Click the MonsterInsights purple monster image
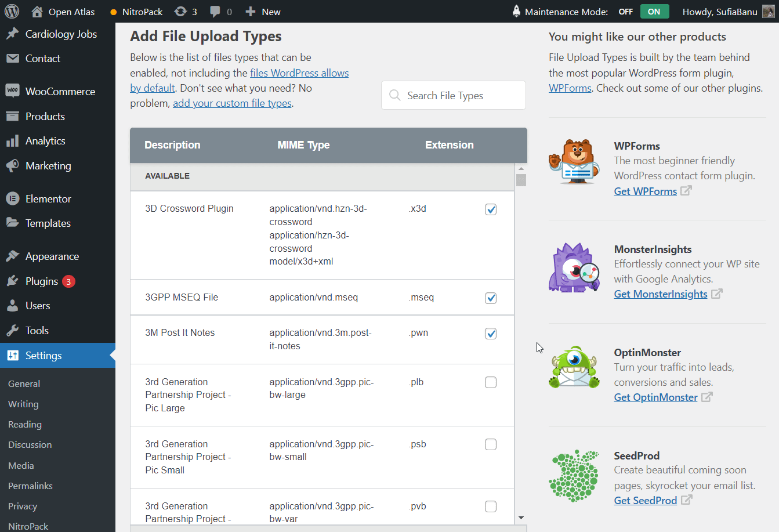This screenshot has width=779, height=532. click(574, 267)
